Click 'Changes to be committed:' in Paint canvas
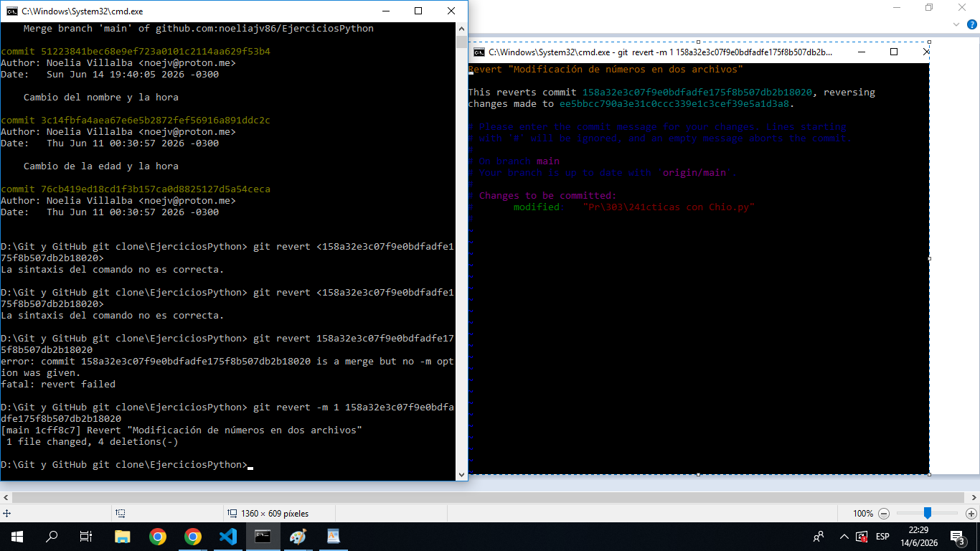Screen dimensions: 980x551 click(x=548, y=196)
